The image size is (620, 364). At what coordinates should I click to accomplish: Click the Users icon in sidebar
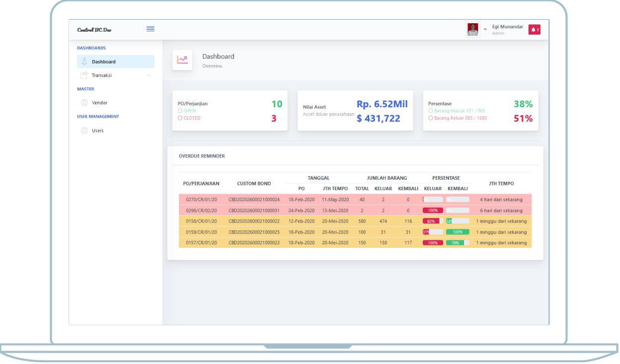point(84,131)
